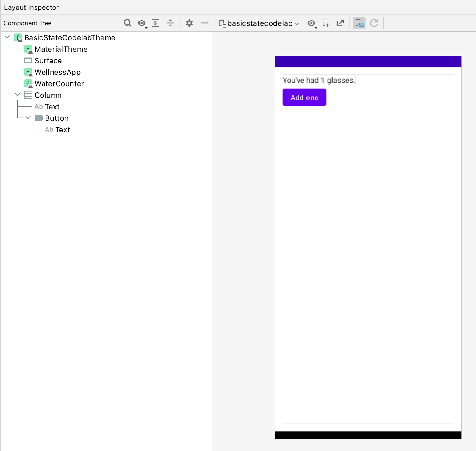Collapse the Button node
Screen dimensions: 476x451
pyautogui.click(x=28, y=118)
